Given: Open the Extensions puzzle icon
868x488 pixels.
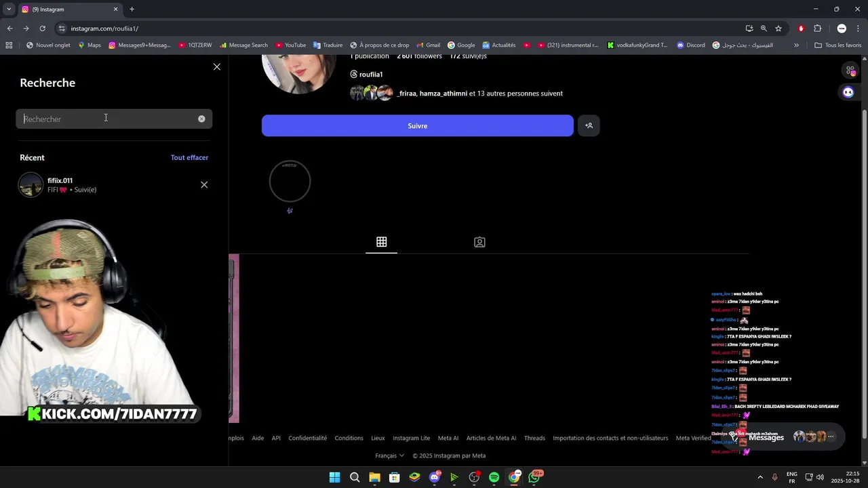Looking at the screenshot, I should pos(817,28).
